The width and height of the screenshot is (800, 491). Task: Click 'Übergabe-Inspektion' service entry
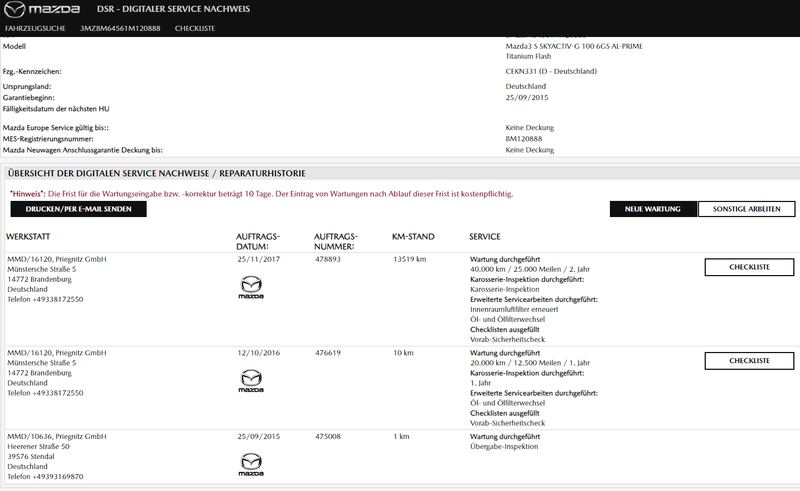point(504,447)
